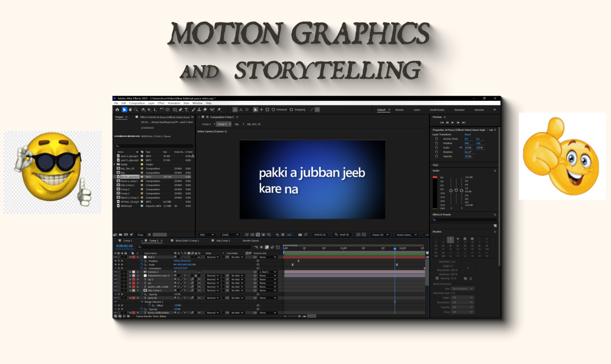The height and width of the screenshot is (364, 611).
Task: Open the Composition menu
Action: click(x=137, y=103)
